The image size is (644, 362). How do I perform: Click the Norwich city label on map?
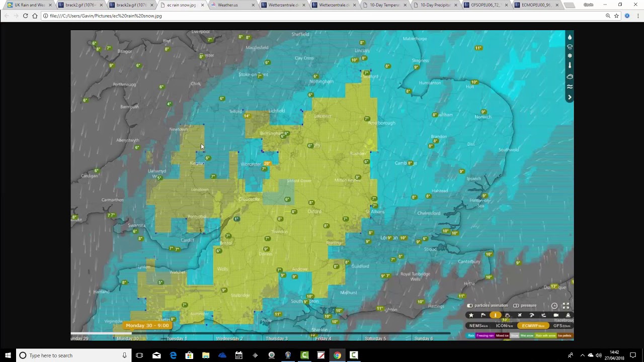tap(483, 117)
